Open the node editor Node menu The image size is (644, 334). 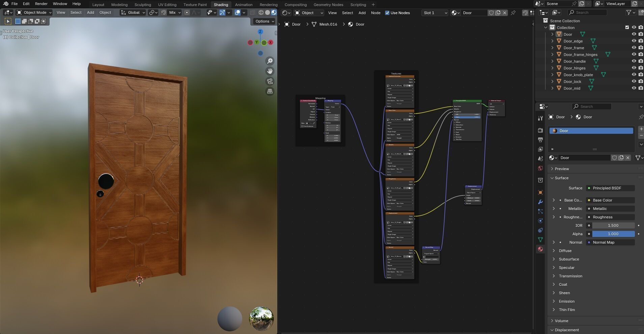(x=375, y=13)
